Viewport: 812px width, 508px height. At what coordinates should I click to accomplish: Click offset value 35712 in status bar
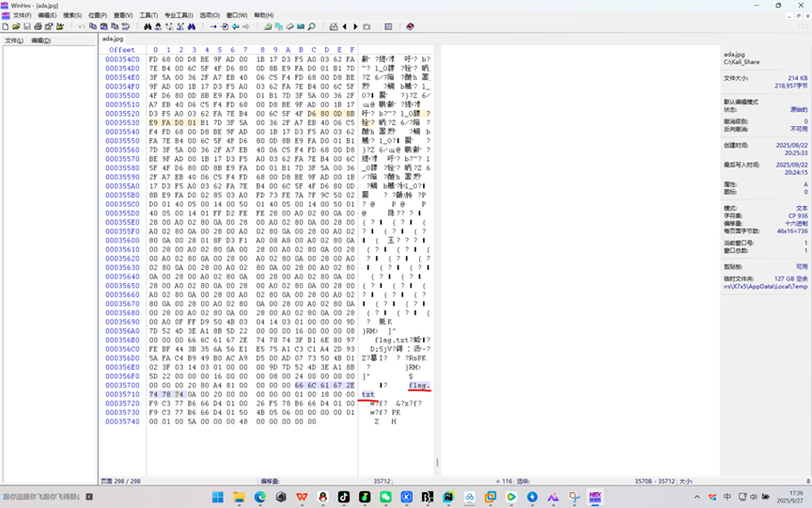382,481
